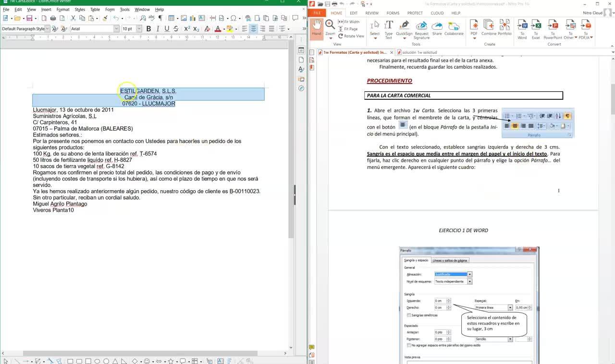Switch to the REVIEW ribbon tab

372,13
